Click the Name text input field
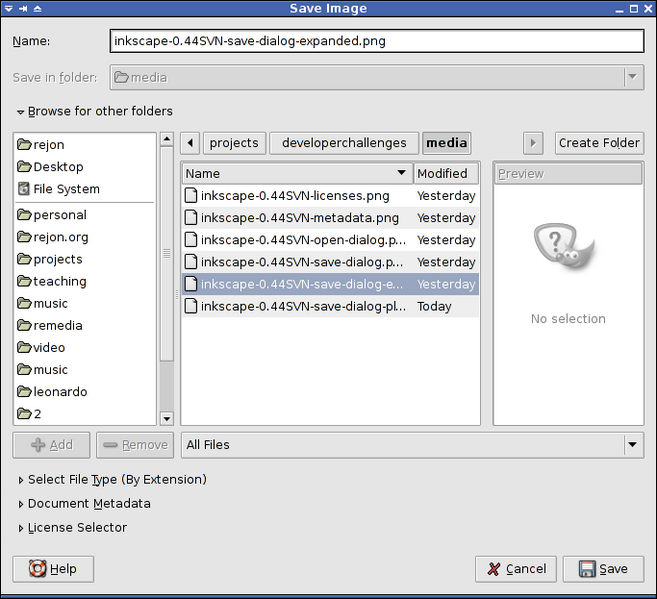The width and height of the screenshot is (657, 599). point(376,41)
